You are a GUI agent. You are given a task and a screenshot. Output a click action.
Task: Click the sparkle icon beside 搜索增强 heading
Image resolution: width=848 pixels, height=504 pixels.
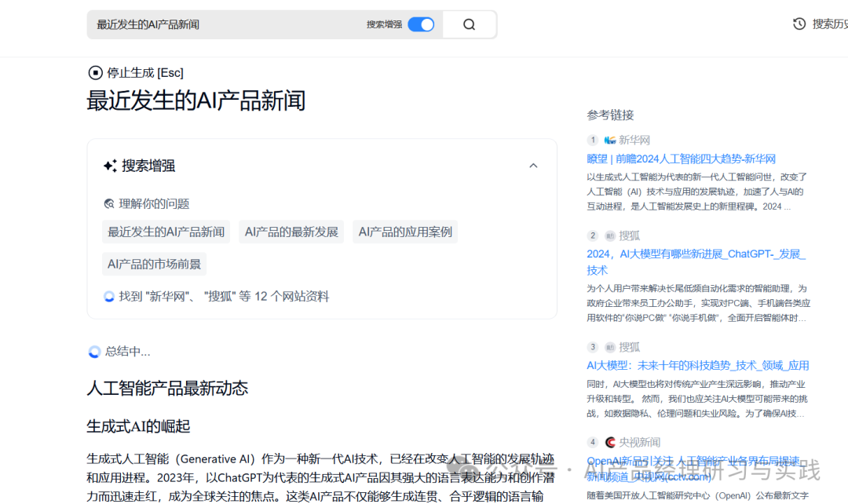point(110,166)
